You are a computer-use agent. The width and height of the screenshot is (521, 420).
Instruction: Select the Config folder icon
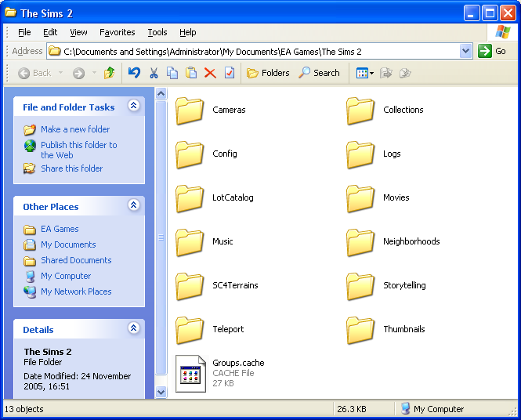click(x=190, y=154)
